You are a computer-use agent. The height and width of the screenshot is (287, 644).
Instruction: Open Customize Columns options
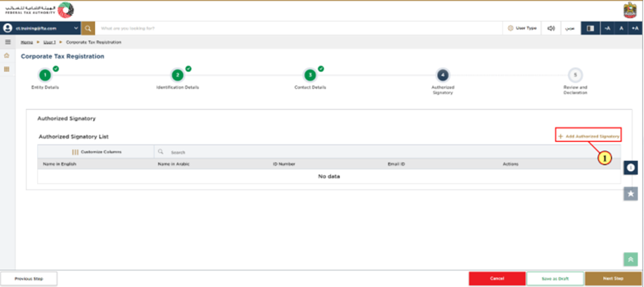click(96, 152)
